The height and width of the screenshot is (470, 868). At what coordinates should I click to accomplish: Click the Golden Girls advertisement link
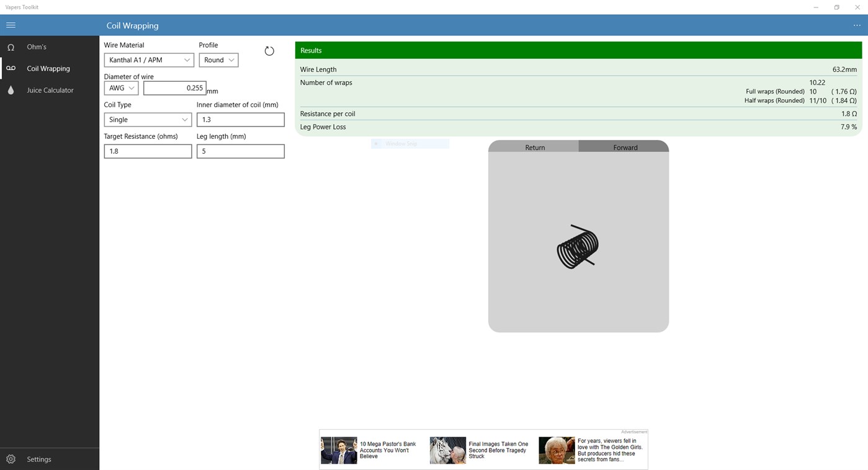click(x=589, y=450)
